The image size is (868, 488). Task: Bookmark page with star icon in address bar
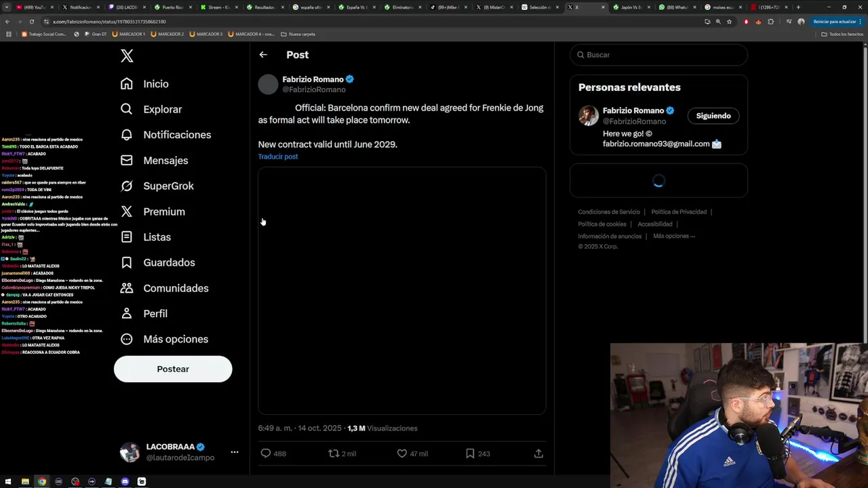pos(729,22)
